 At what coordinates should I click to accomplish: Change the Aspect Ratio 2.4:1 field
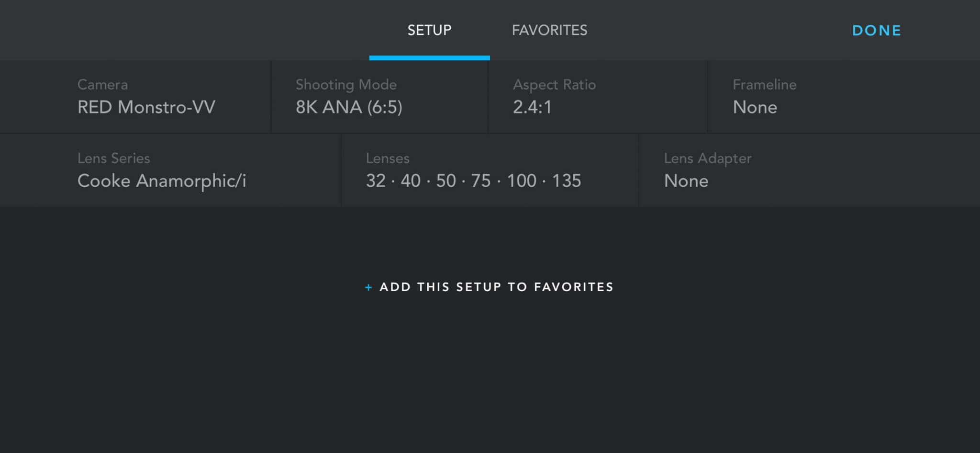click(598, 97)
